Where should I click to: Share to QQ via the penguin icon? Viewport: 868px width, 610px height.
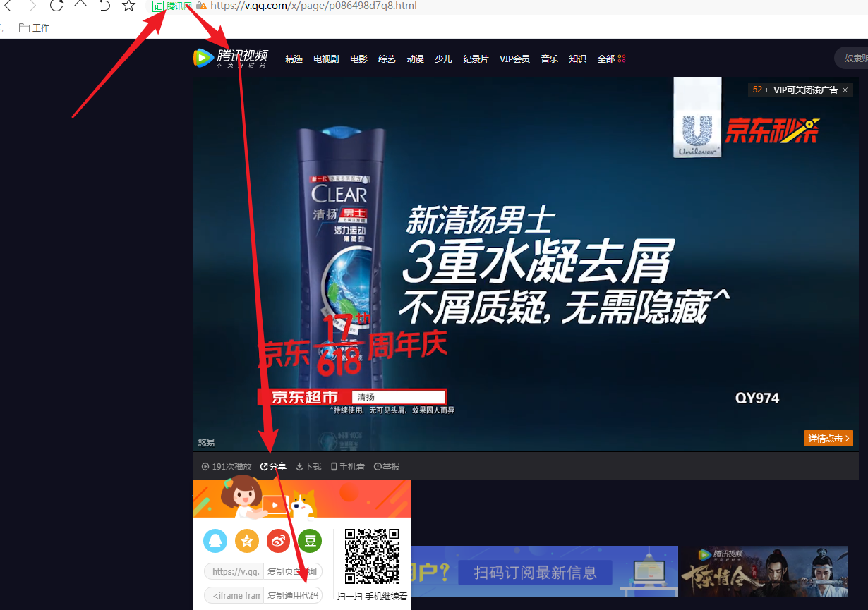(215, 541)
